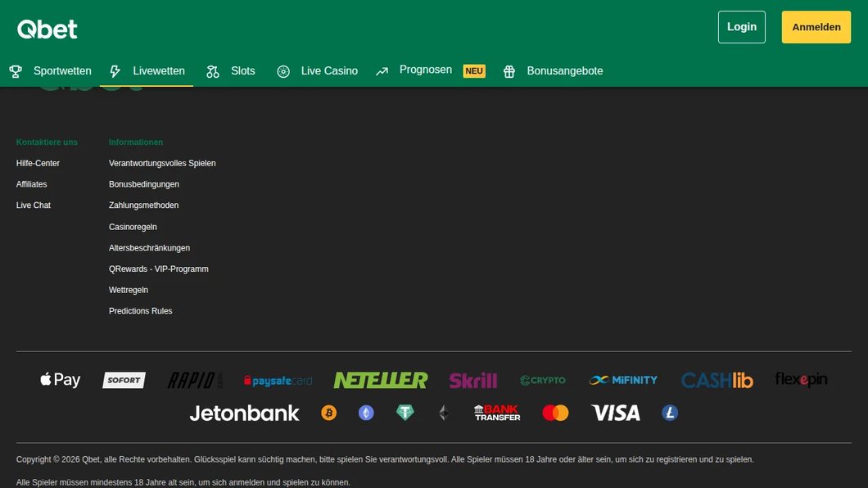Click the flexepin logo

click(801, 380)
